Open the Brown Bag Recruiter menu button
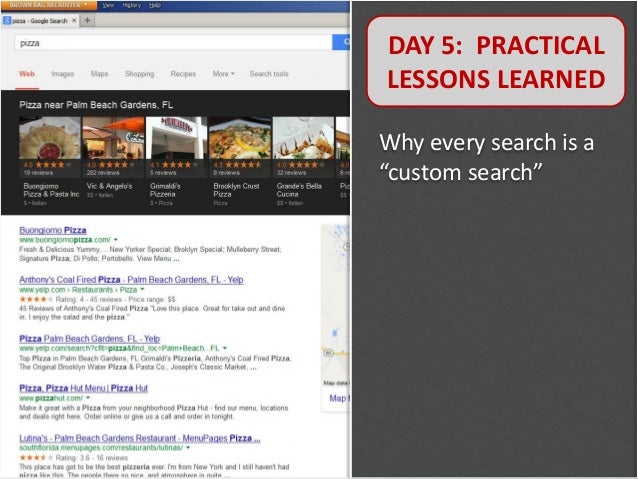The height and width of the screenshot is (479, 638). pos(49,5)
